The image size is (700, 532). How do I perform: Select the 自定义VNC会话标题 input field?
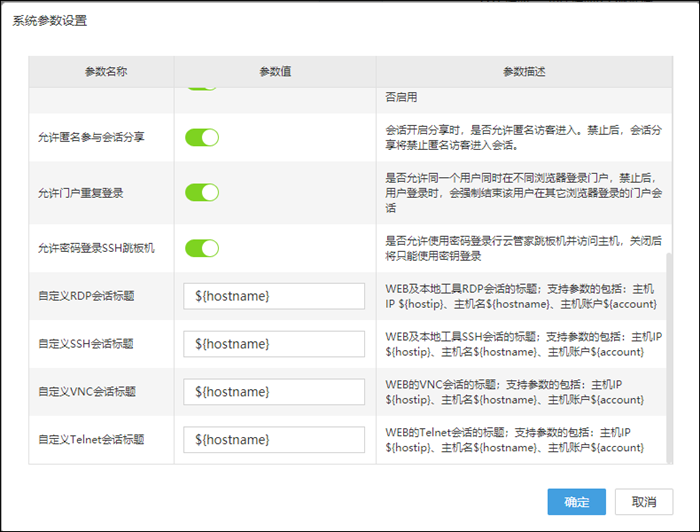pos(274,392)
